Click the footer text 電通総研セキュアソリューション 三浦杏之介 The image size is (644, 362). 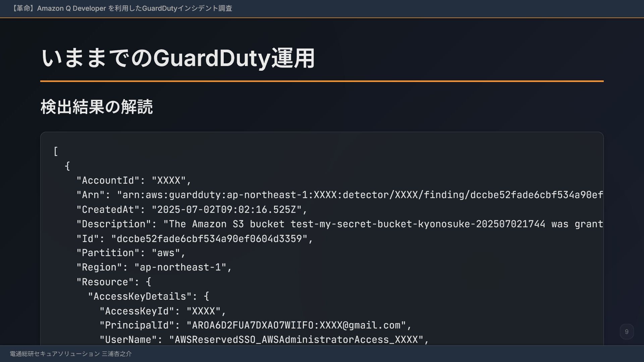point(71,354)
